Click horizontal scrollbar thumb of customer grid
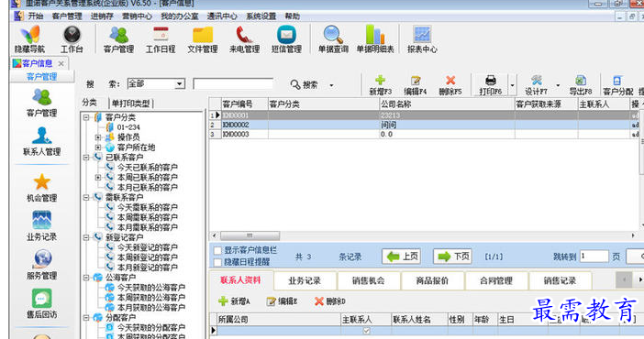644x339 pixels. (250, 235)
